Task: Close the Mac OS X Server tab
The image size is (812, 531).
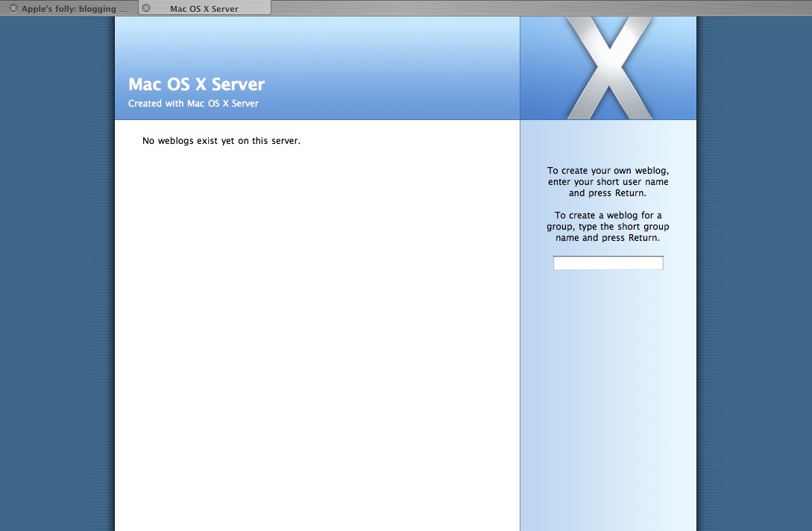Action: click(x=147, y=8)
